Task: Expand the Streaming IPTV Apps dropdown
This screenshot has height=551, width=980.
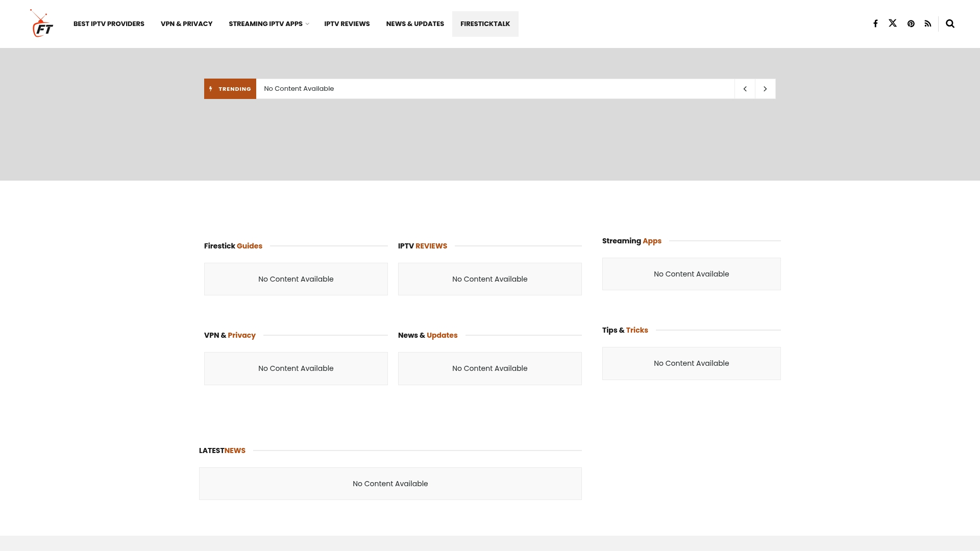Action: (x=268, y=24)
